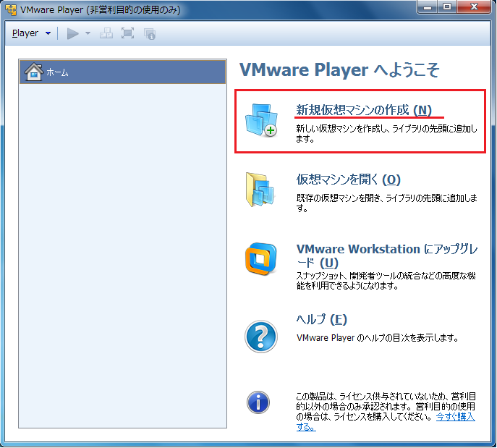Screen dimensions: 497x448
Task: Click the orange VMware Workstation upgrade icon
Action: coord(260,258)
